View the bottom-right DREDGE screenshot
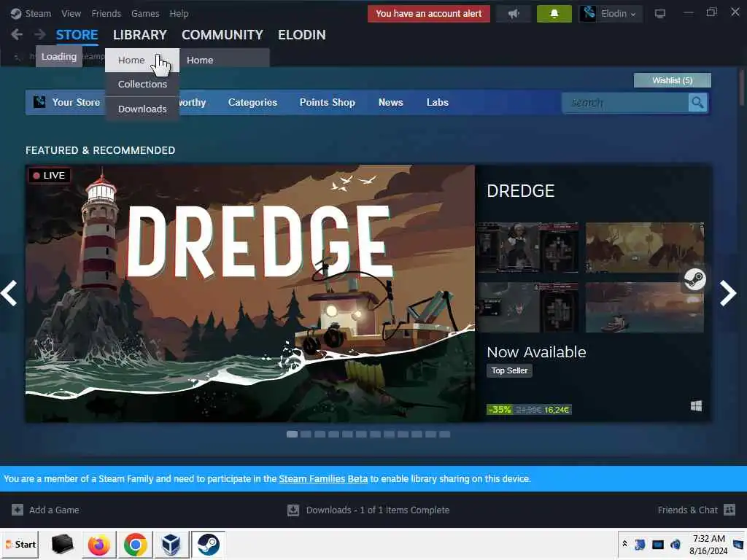 [x=645, y=307]
